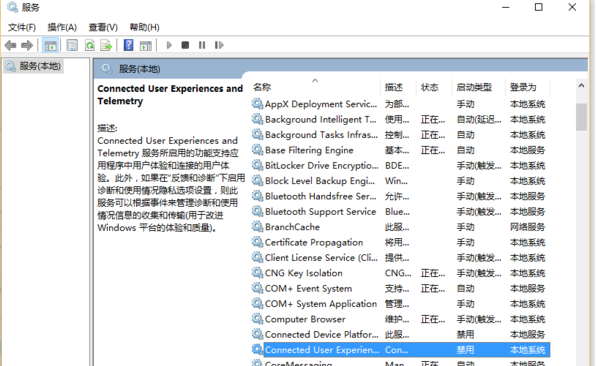Image resolution: width=596 pixels, height=366 pixels.
Task: Select the Background Intelligent Transfer row
Action: pos(401,120)
